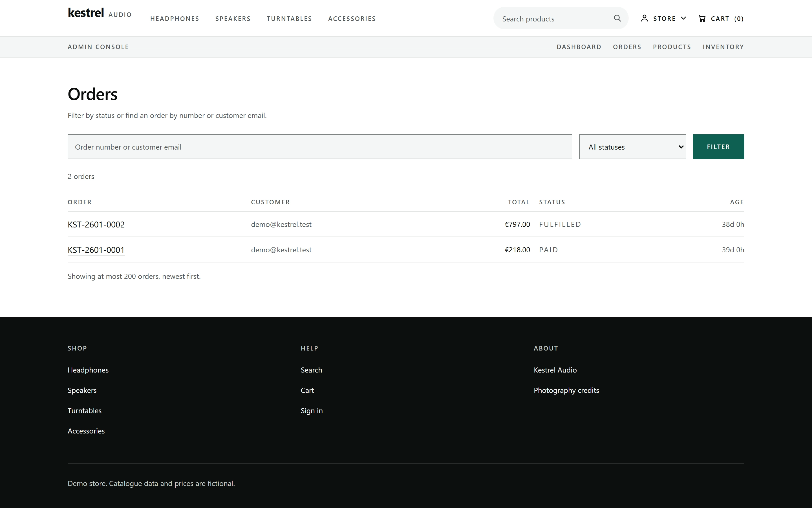
Task: Click the 38d 0h age value
Action: 733,224
